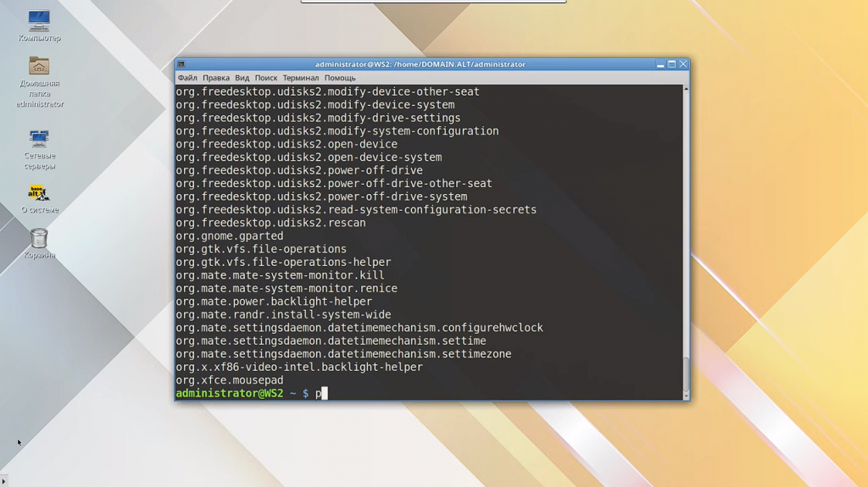Open the Сетевые серверы desktop icon
868x487 pixels.
point(39,149)
